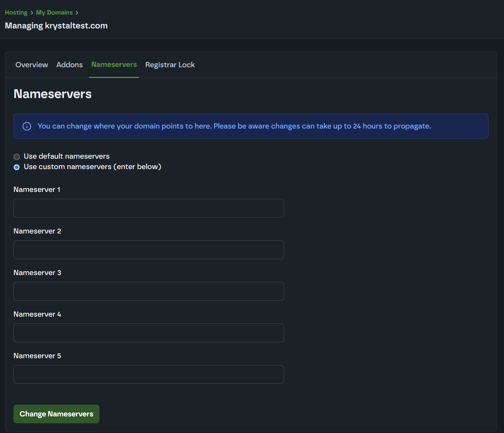
Task: Open the Overview tab
Action: (32, 65)
